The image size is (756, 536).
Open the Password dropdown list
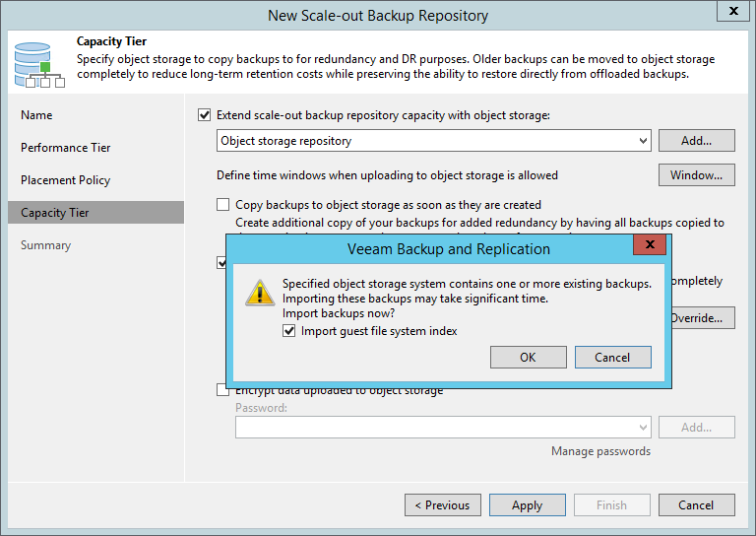pyautogui.click(x=643, y=427)
